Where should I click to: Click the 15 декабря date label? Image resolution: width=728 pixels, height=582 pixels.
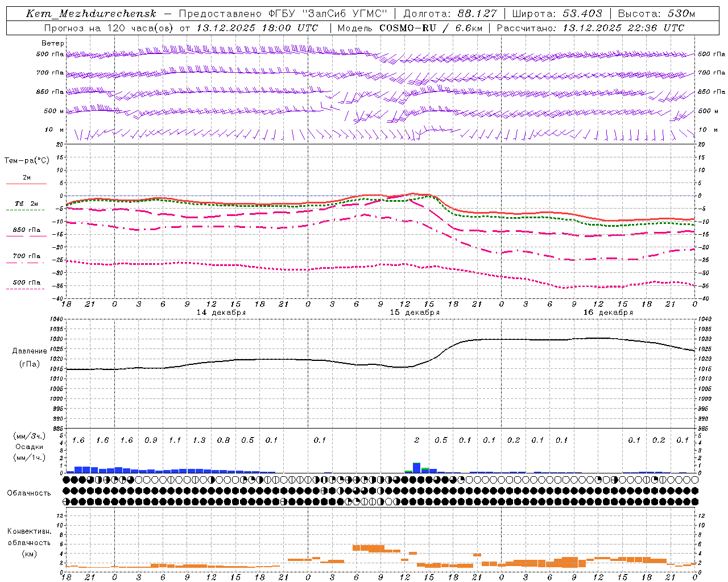click(415, 313)
